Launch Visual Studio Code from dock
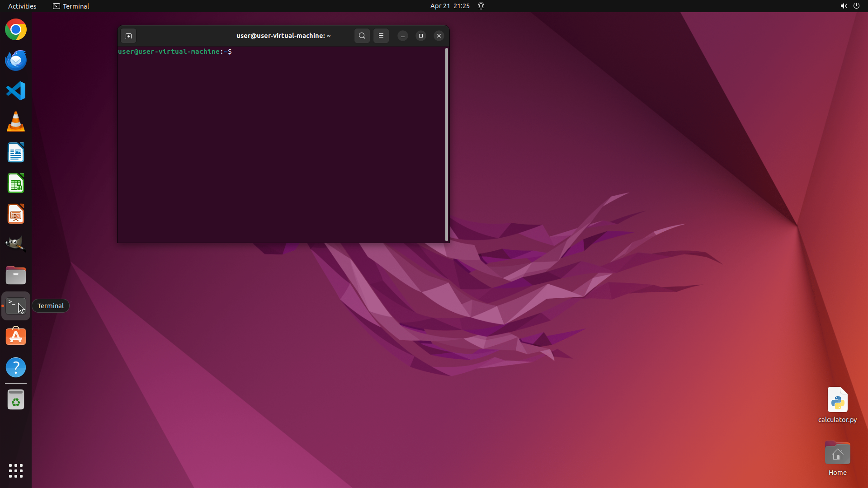The image size is (868, 488). tap(16, 91)
